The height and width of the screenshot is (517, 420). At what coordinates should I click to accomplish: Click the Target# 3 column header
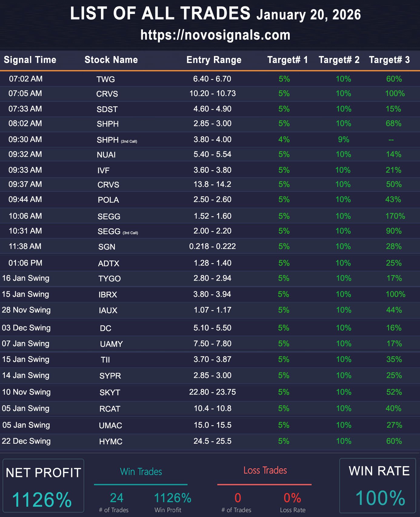coord(389,60)
